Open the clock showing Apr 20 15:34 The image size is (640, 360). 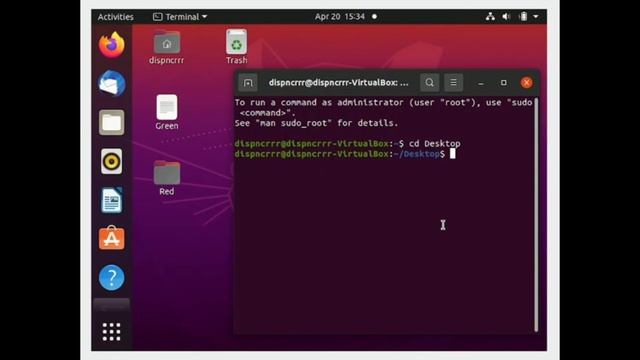340,17
